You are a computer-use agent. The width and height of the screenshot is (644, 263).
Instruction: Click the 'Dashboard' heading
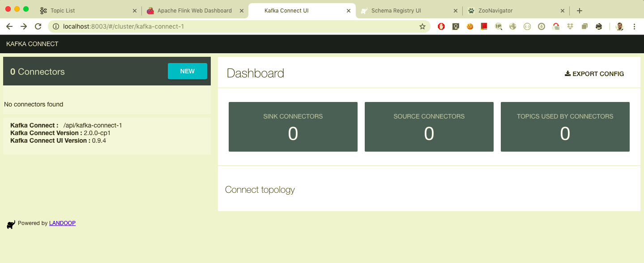(x=256, y=73)
